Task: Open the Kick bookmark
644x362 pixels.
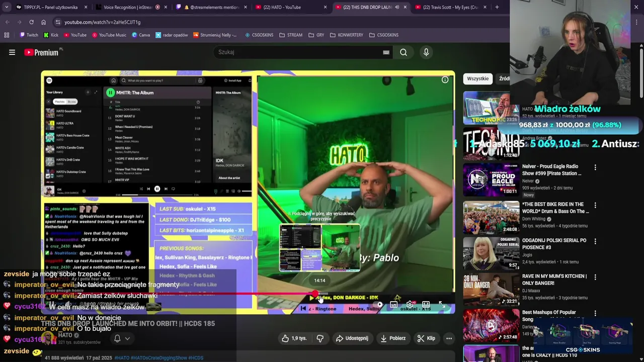Action: coord(51,35)
